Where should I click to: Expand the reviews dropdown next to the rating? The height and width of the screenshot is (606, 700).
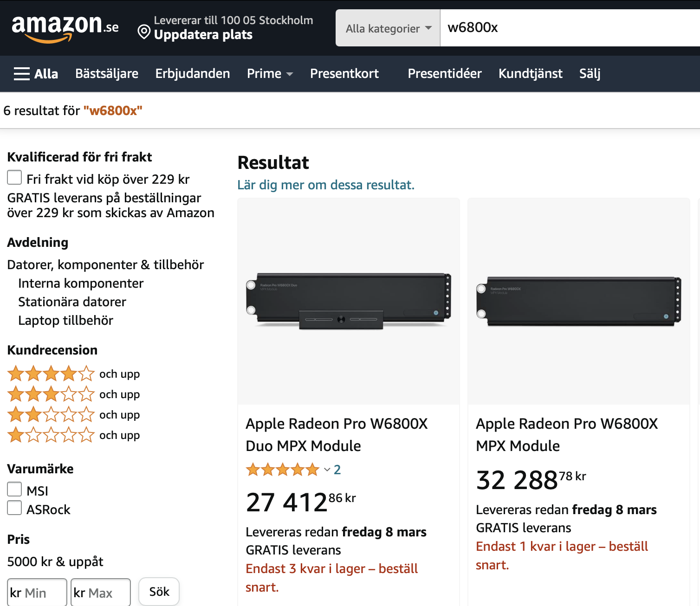tap(327, 470)
